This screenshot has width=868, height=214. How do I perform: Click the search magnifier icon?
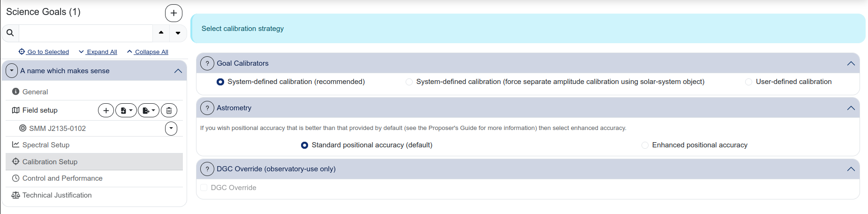point(10,33)
